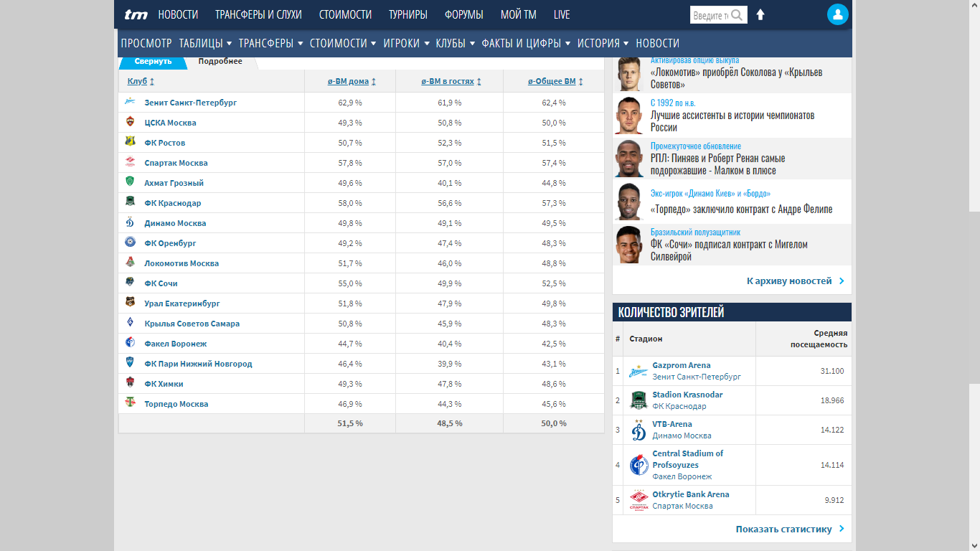The height and width of the screenshot is (551, 980).
Task: Click the Transfermarkt tm logo
Action: (136, 14)
